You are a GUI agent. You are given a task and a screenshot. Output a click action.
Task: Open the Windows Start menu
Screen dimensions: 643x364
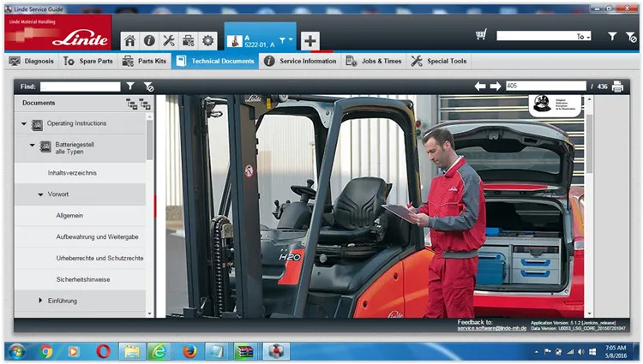point(16,351)
